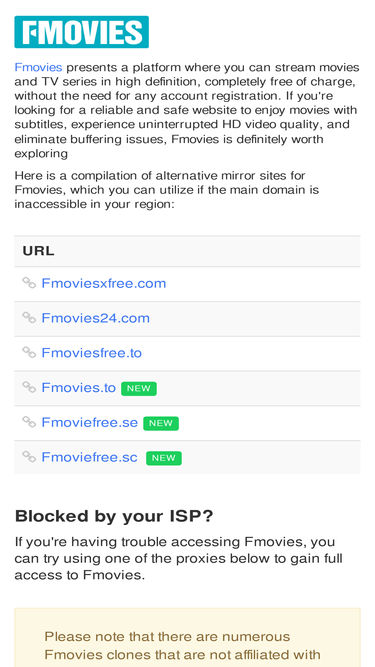Viewport: 375px width, 667px height.
Task: Click NEW badge next to Fmovies.to
Action: 139,388
